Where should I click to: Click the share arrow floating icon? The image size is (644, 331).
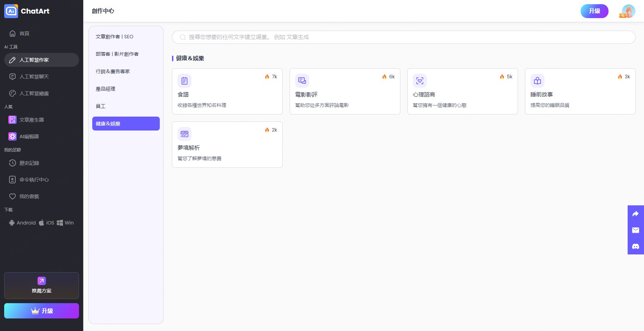(636, 214)
